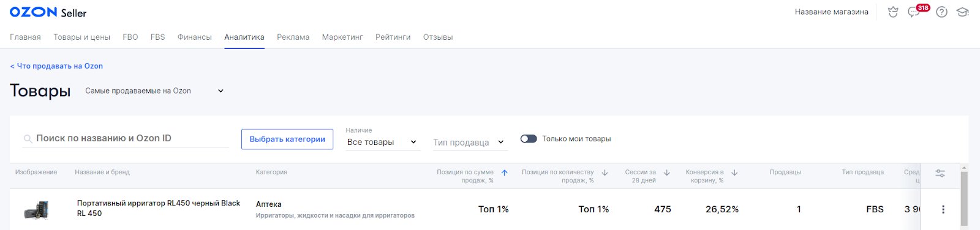Click 'Выбрать категории' button
This screenshot has width=980, height=230.
pyautogui.click(x=287, y=139)
